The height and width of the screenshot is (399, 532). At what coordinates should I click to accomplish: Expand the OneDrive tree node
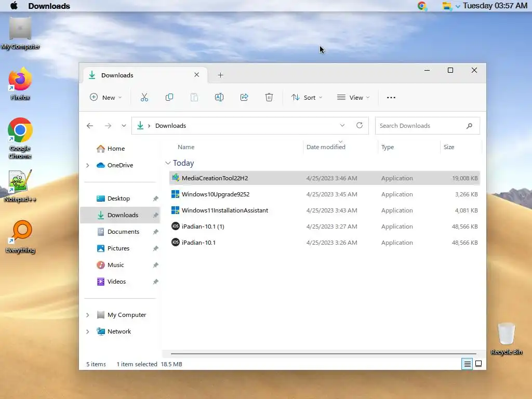tap(87, 165)
